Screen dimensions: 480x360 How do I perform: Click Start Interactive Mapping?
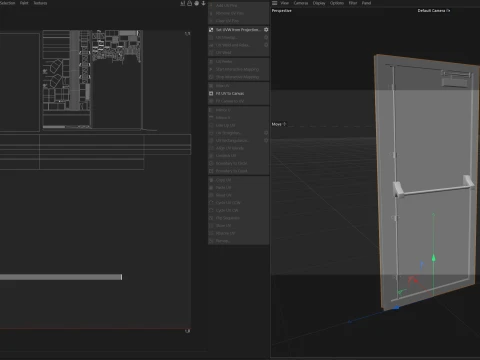tap(238, 69)
